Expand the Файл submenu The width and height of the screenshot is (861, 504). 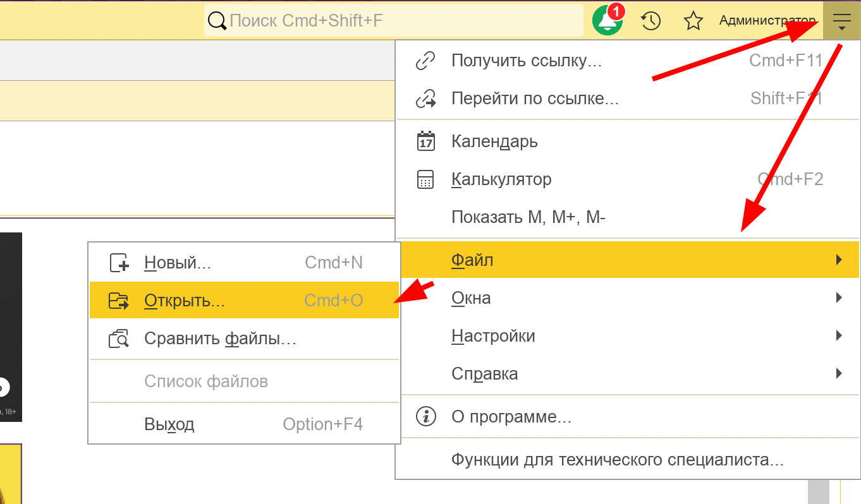coord(630,260)
